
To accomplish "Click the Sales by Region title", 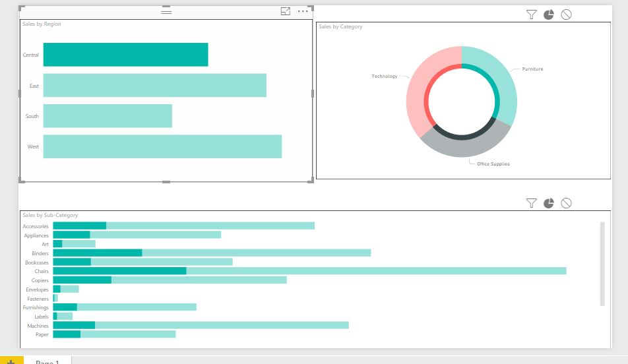I will point(42,24).
